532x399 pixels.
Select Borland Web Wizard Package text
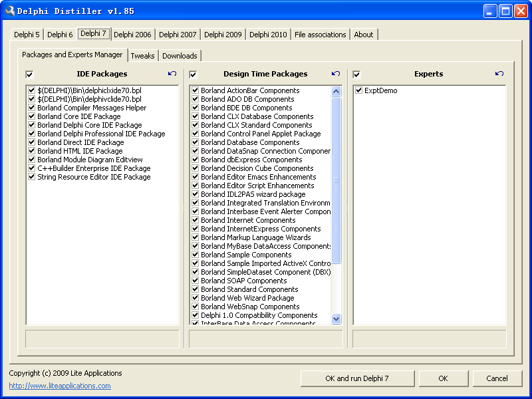pos(247,298)
